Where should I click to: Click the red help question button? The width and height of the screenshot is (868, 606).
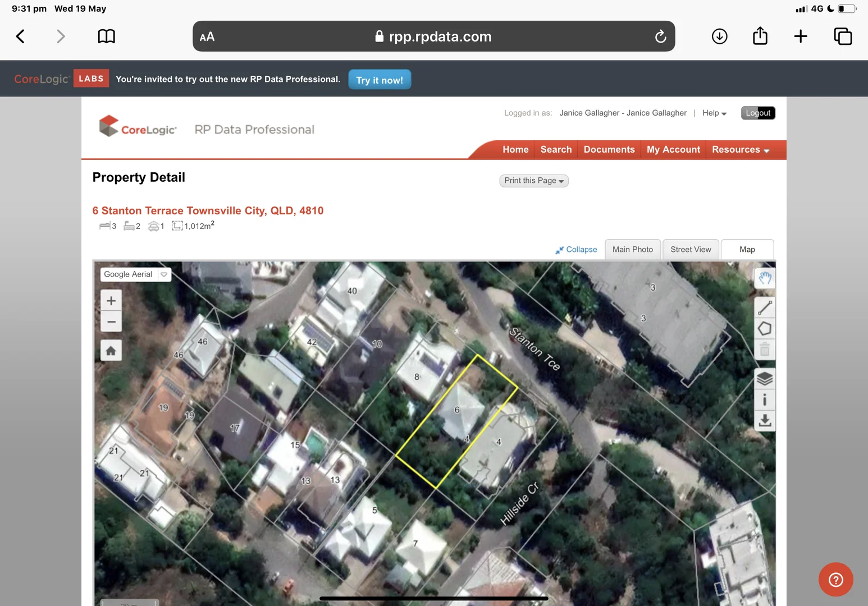(x=835, y=580)
